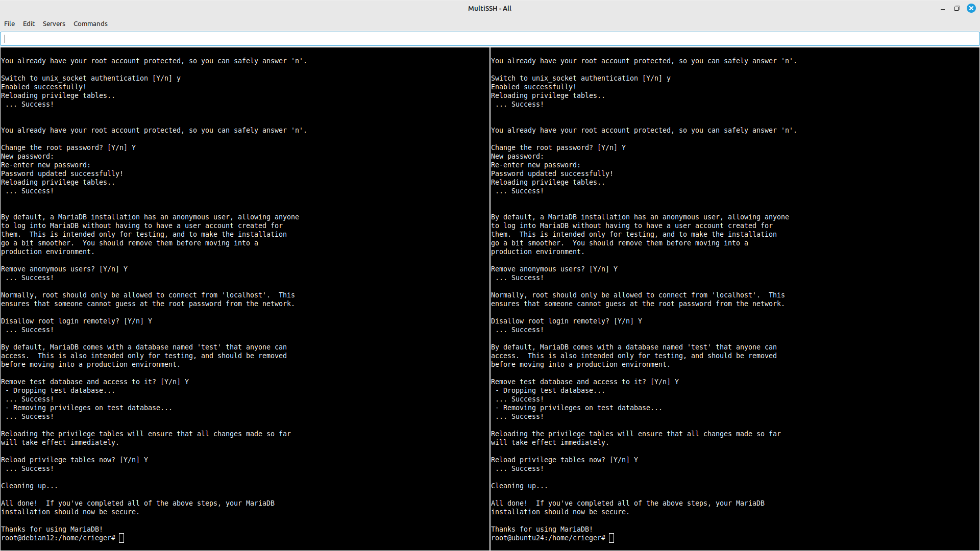Click 'Disallow root login remotely?' in debian12 pane
The width and height of the screenshot is (980, 551).
pyautogui.click(x=60, y=321)
